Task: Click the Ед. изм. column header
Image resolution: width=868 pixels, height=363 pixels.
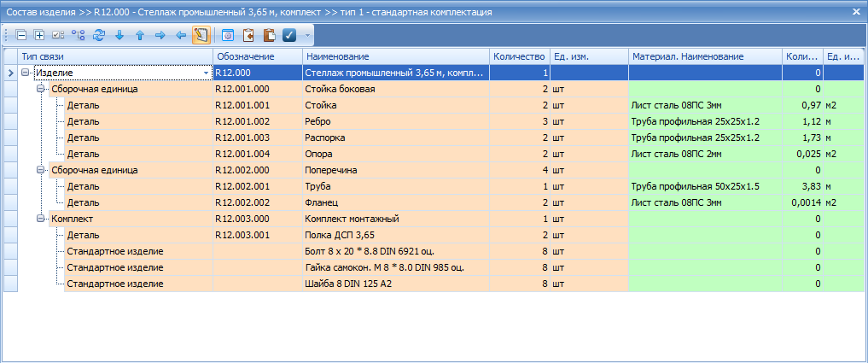Action: [589, 56]
